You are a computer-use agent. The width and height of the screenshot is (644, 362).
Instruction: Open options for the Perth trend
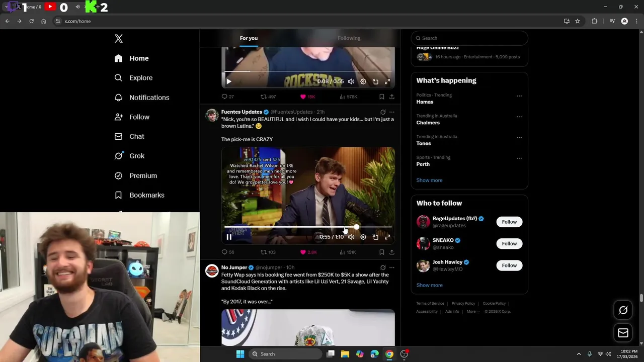[x=519, y=158]
